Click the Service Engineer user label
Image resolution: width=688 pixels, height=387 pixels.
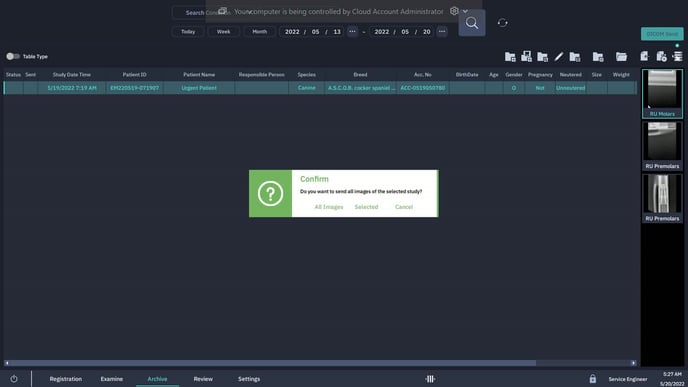click(627, 379)
